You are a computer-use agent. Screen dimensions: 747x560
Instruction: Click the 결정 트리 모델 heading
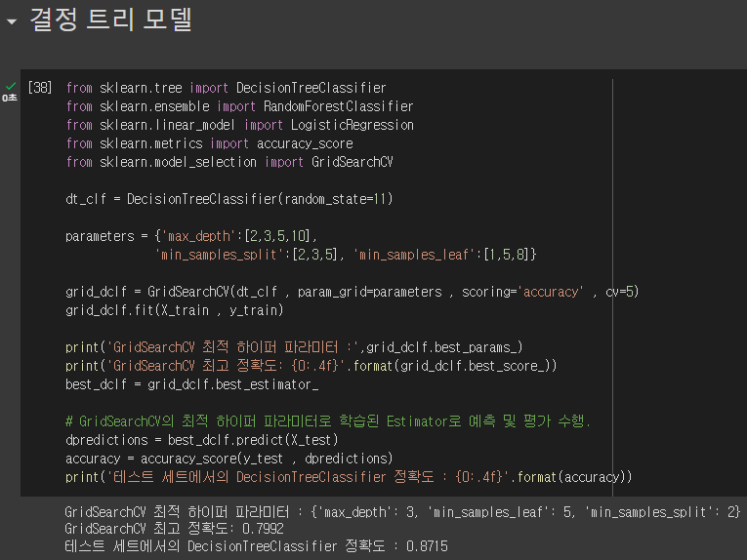(x=111, y=20)
